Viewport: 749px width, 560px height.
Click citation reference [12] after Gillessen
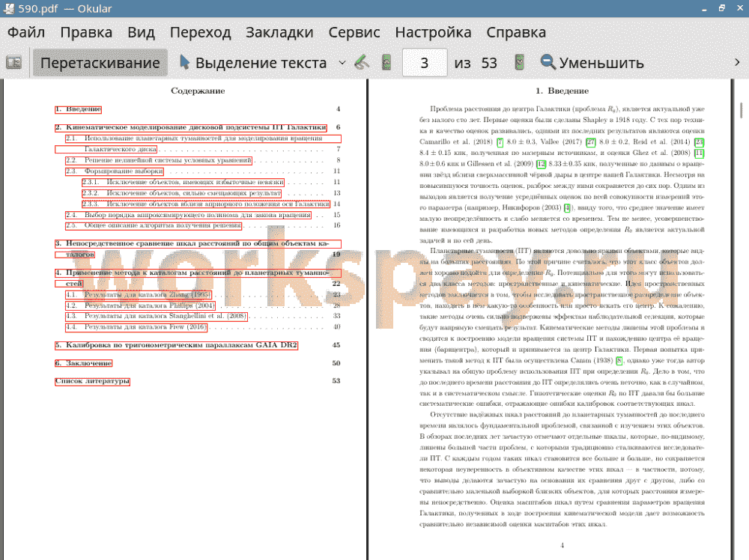click(541, 164)
